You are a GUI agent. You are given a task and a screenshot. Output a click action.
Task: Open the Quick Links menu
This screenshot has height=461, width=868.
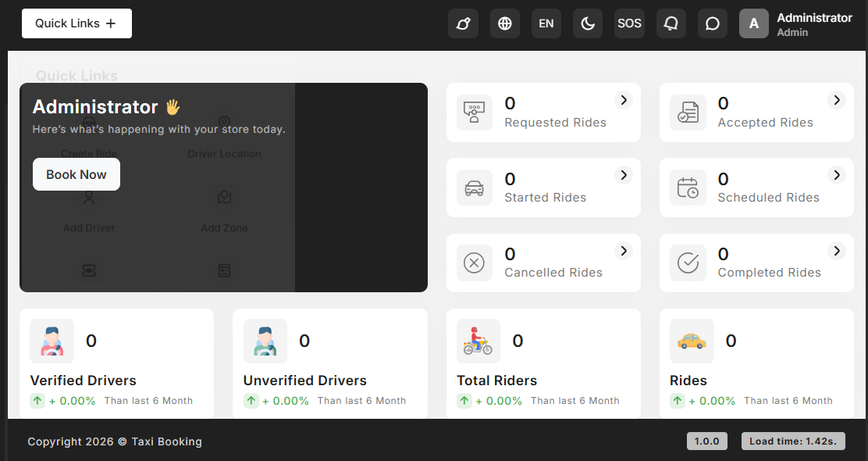76,23
